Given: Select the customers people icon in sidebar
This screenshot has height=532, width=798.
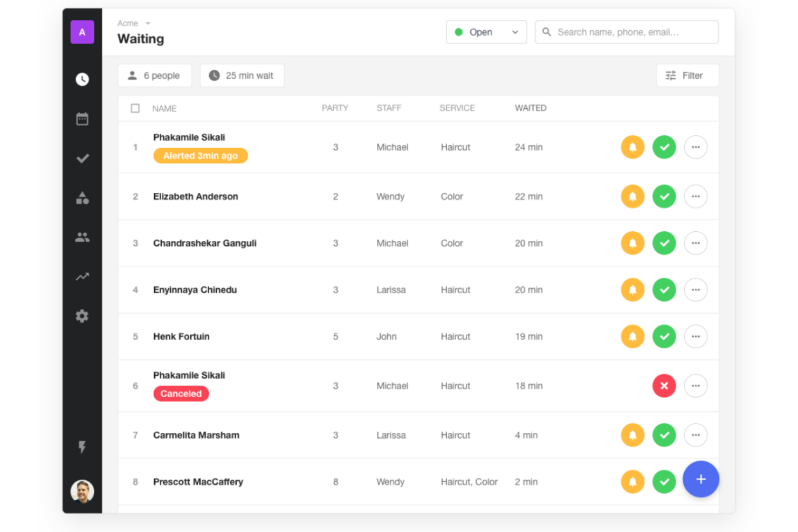Looking at the screenshot, I should coord(82,237).
